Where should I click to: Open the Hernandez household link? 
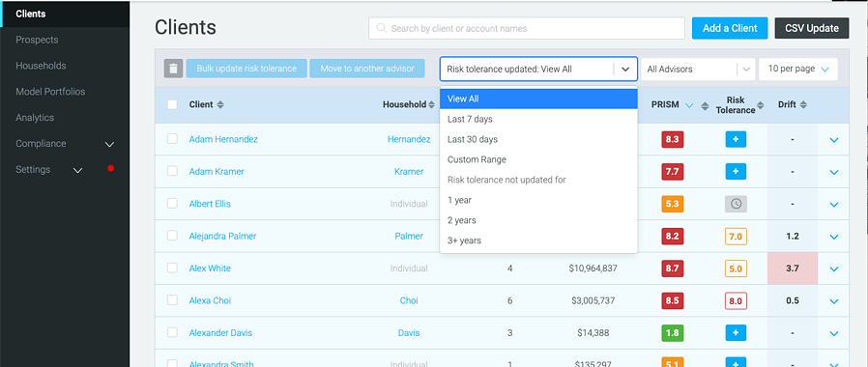409,139
